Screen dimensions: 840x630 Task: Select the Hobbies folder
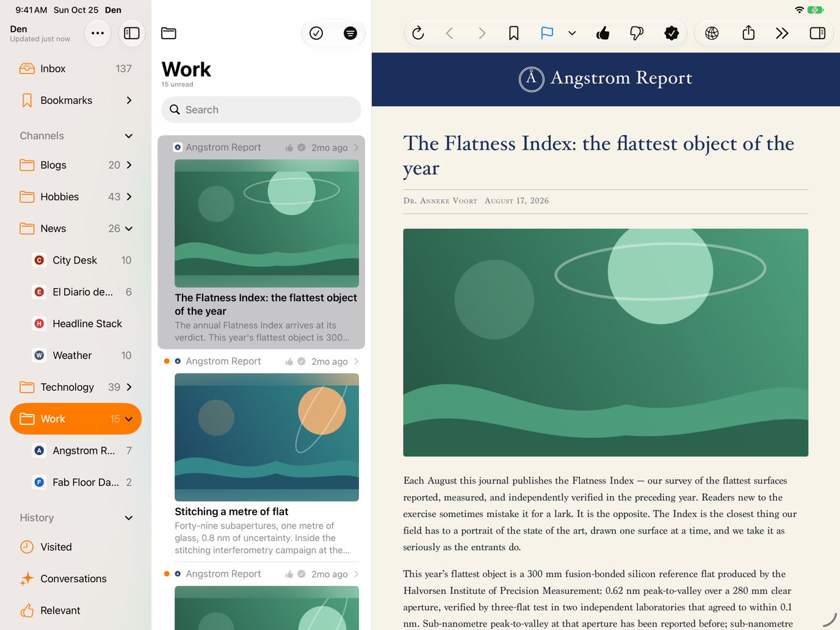pyautogui.click(x=76, y=197)
